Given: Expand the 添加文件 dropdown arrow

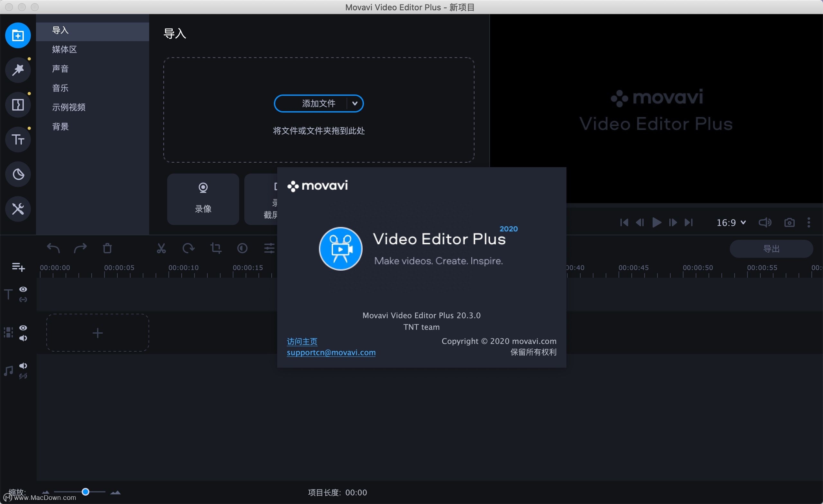Looking at the screenshot, I should (x=355, y=104).
